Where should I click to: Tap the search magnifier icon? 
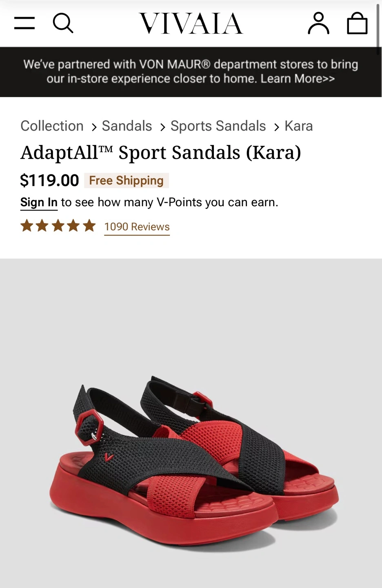pyautogui.click(x=63, y=23)
